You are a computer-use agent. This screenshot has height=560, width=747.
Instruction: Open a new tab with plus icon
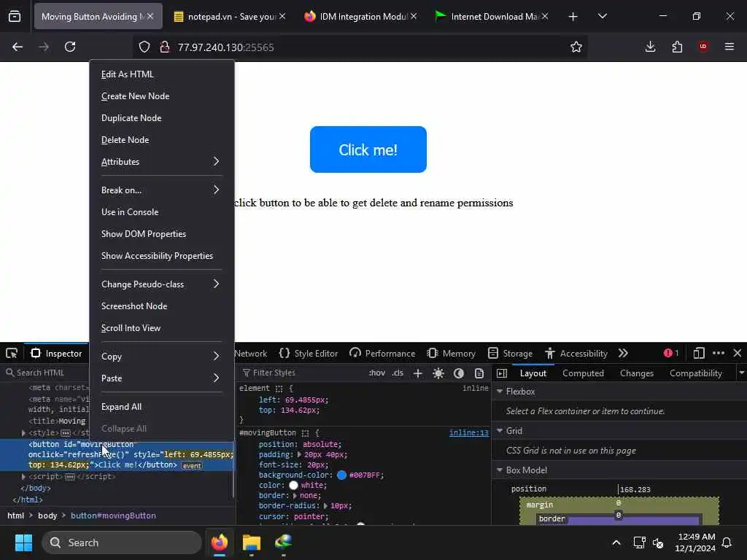(x=573, y=17)
